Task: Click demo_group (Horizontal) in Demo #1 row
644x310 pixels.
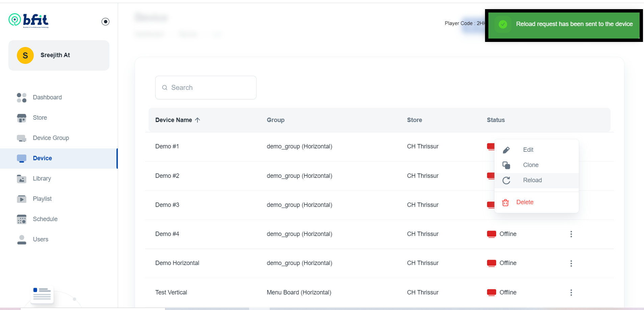Action: [299, 146]
